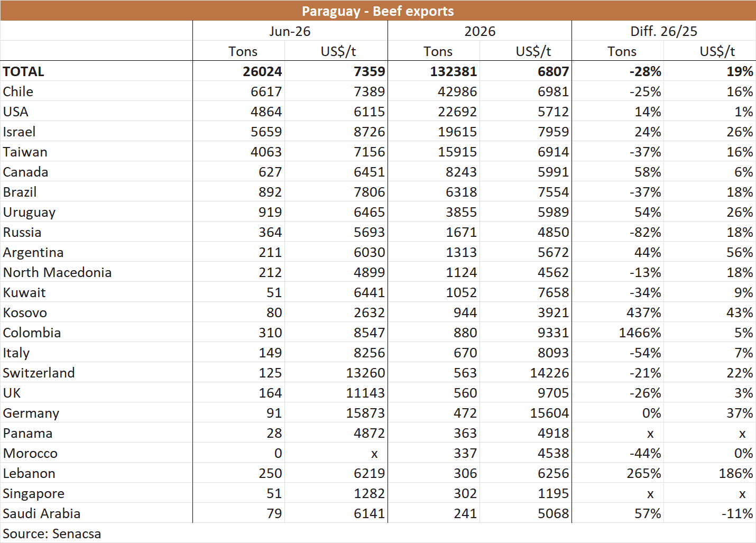
Task: Select Lebanon's price difference 186%
Action: click(x=736, y=473)
